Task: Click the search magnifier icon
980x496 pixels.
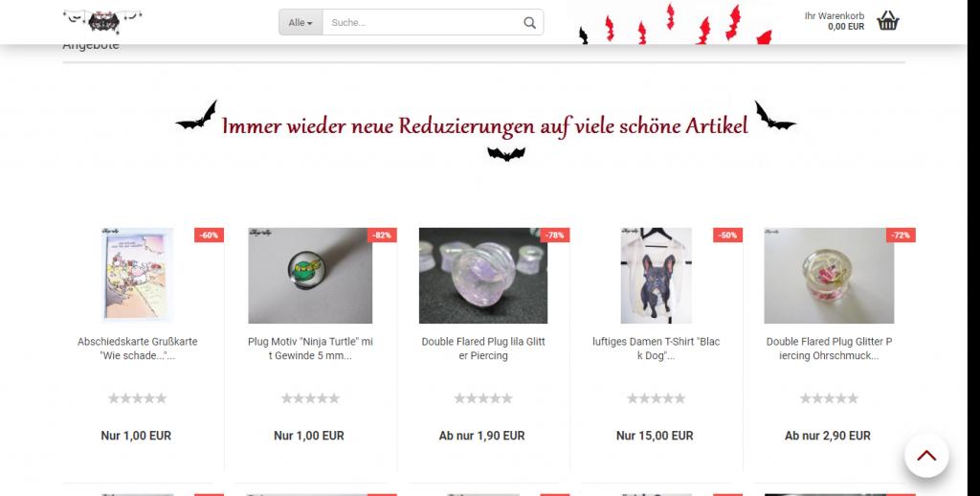Action: pos(529,23)
